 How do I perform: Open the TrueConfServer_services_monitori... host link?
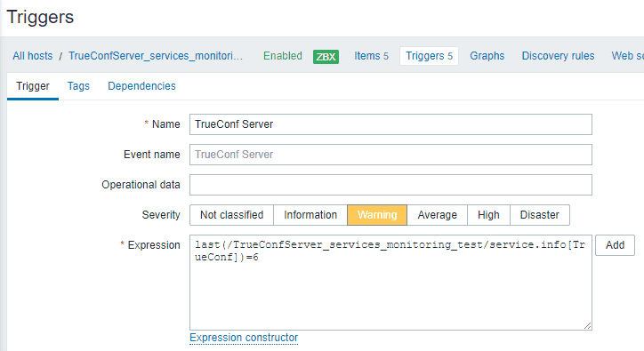coord(156,56)
